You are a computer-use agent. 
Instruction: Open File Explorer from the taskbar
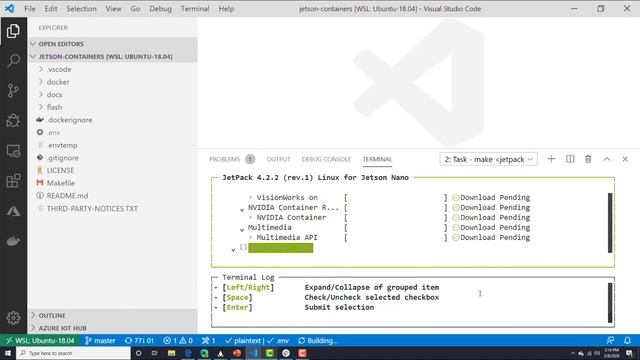click(171, 353)
